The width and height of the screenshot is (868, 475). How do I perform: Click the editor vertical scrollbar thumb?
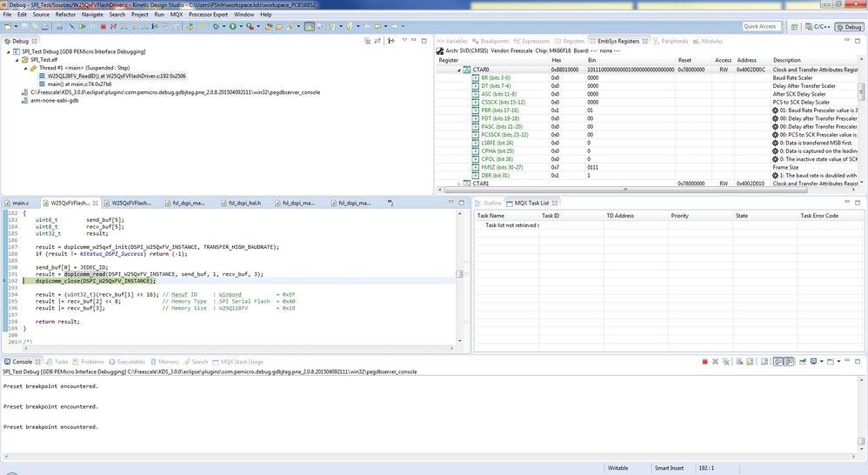(459, 274)
